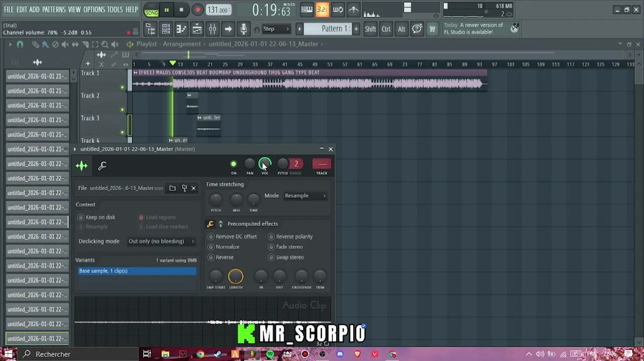The image size is (644, 361).
Task: Click the microphone recording icon
Action: pyautogui.click(x=243, y=30)
